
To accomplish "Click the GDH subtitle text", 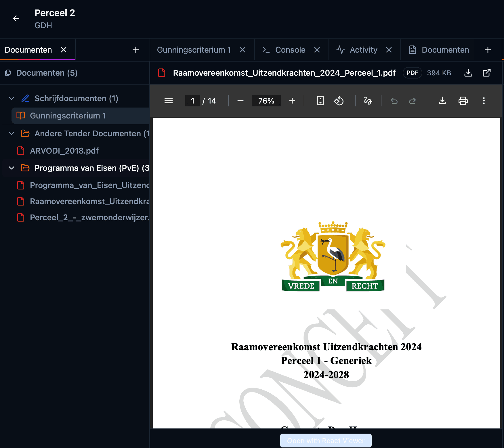I will [x=43, y=25].
